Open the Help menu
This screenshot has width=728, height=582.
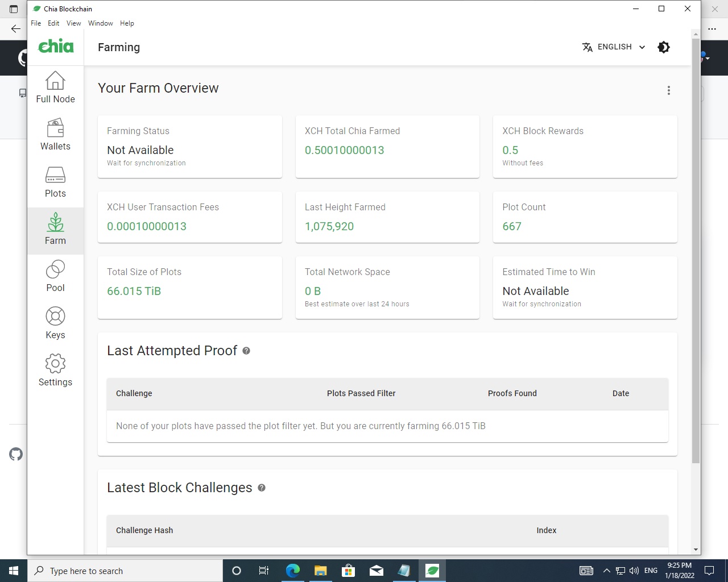tap(127, 23)
